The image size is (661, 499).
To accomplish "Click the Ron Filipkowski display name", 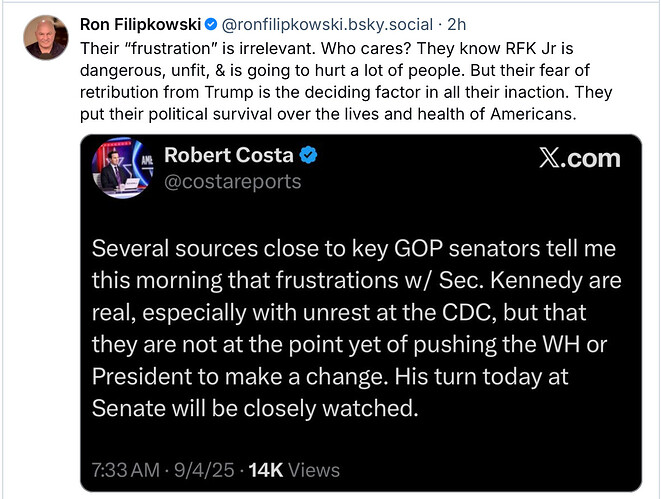I will pos(140,24).
